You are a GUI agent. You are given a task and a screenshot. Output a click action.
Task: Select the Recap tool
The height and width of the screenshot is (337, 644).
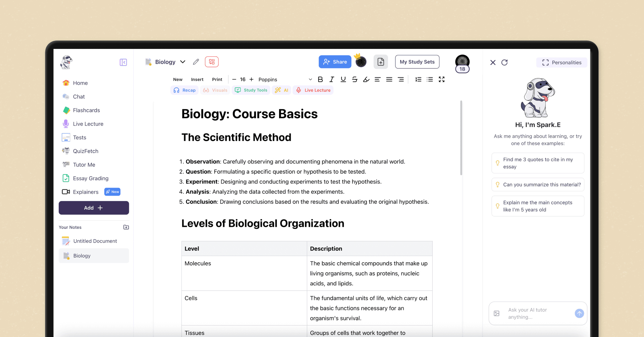coord(184,90)
